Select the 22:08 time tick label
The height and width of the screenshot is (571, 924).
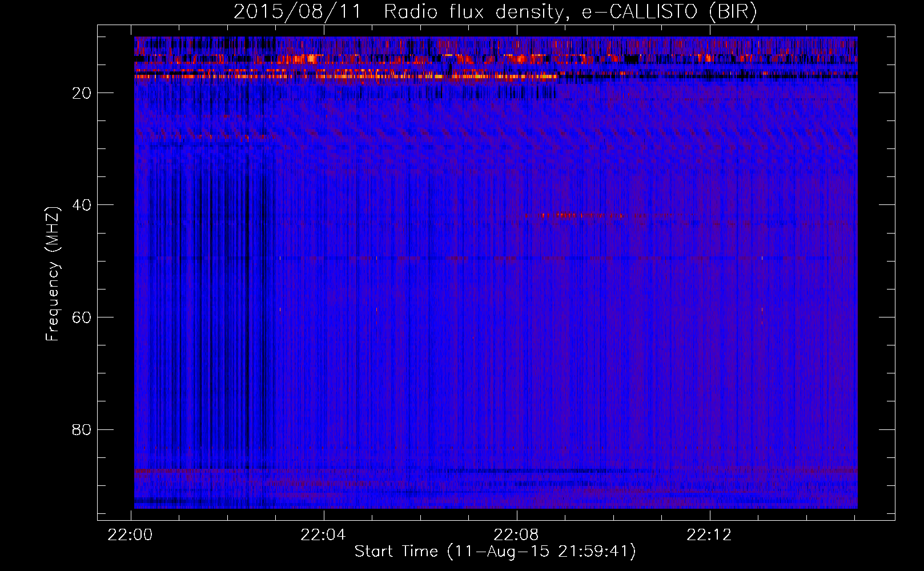(516, 535)
